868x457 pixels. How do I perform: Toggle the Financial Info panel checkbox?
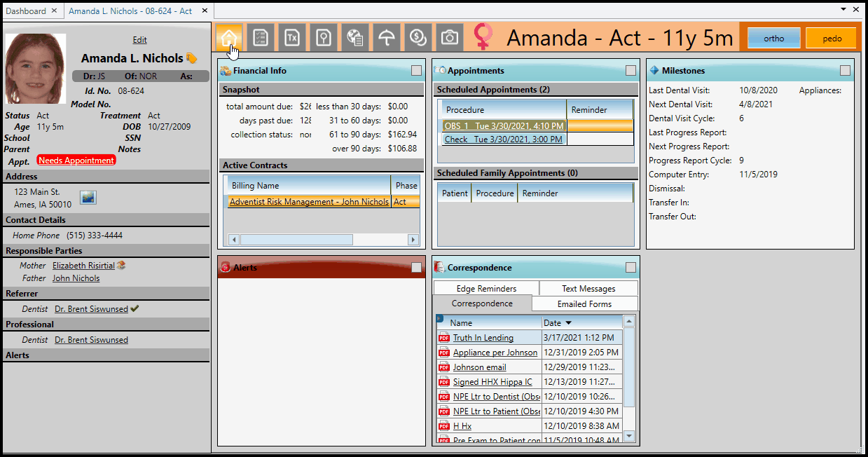point(416,71)
